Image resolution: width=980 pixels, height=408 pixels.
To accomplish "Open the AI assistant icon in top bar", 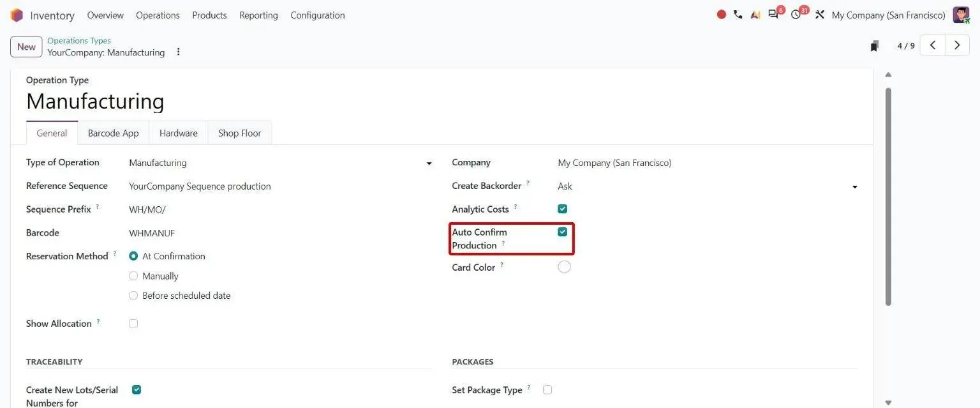I will 755,15.
